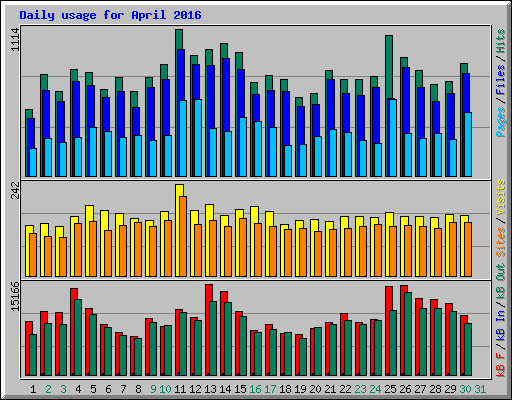Screen dimensions: 512x400
Task: Click day 23 on the date axis
Action: [x=360, y=389]
